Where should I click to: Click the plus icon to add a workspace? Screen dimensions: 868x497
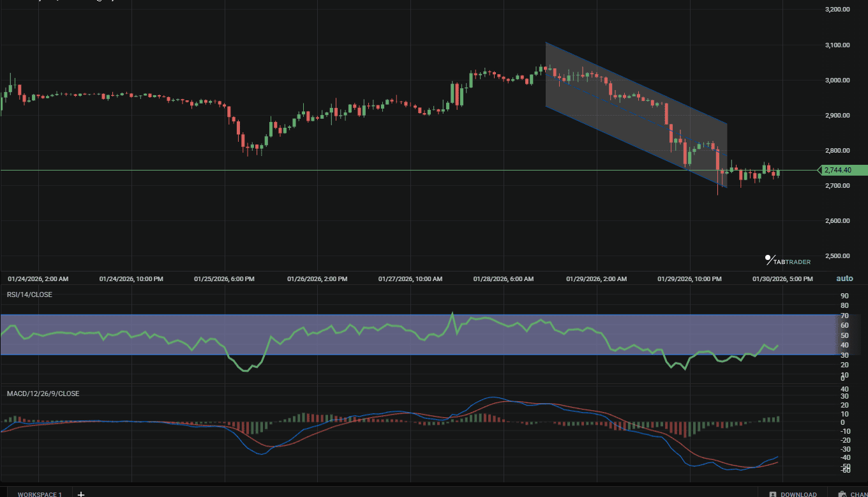80,494
